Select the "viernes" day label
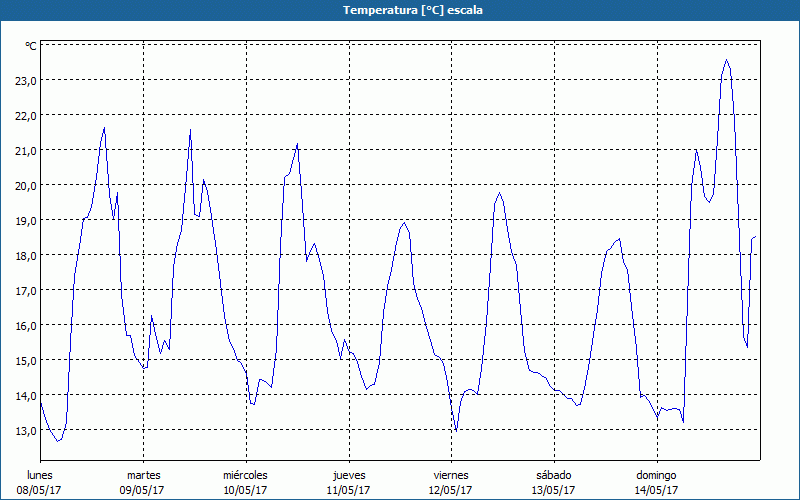Screen dimensions: 800x500 pos(451,475)
